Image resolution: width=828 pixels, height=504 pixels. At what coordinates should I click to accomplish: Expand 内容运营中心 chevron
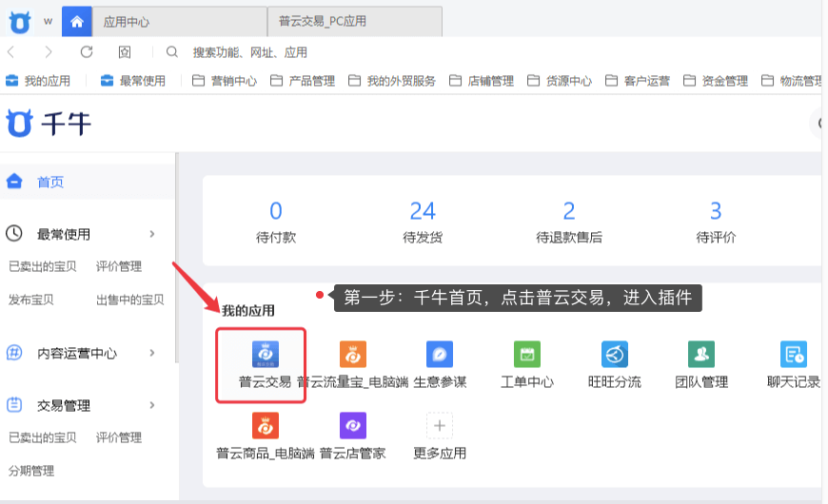(x=152, y=353)
